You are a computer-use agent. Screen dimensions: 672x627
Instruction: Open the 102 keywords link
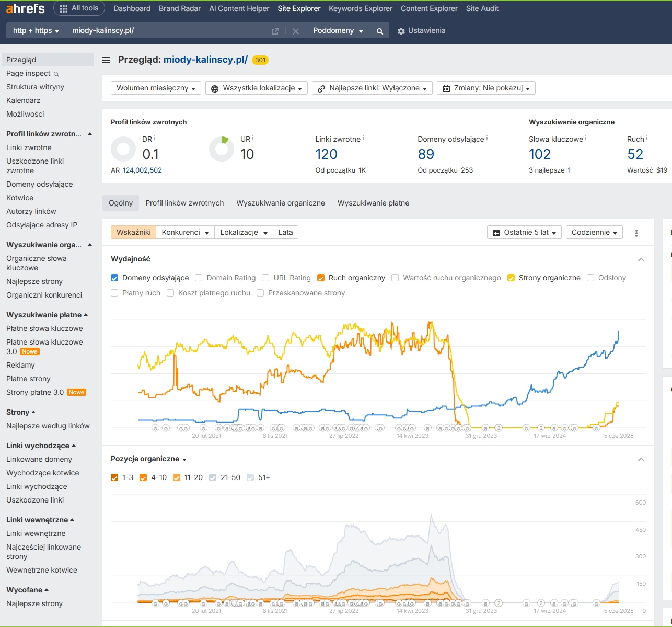pyautogui.click(x=540, y=154)
